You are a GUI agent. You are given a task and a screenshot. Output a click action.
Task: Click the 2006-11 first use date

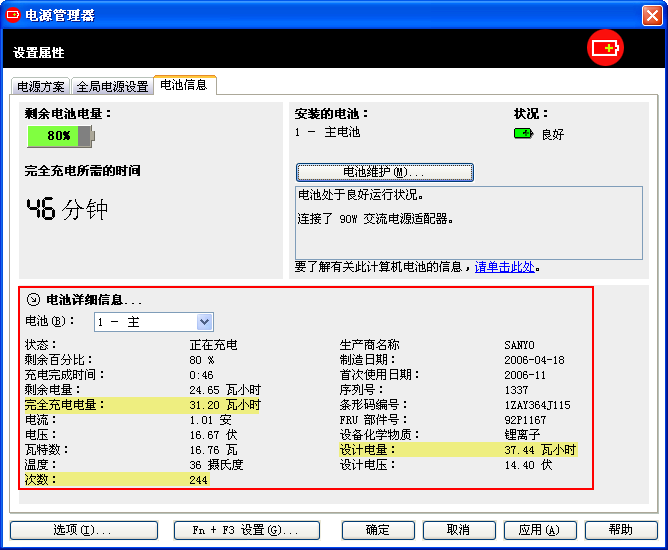[525, 375]
